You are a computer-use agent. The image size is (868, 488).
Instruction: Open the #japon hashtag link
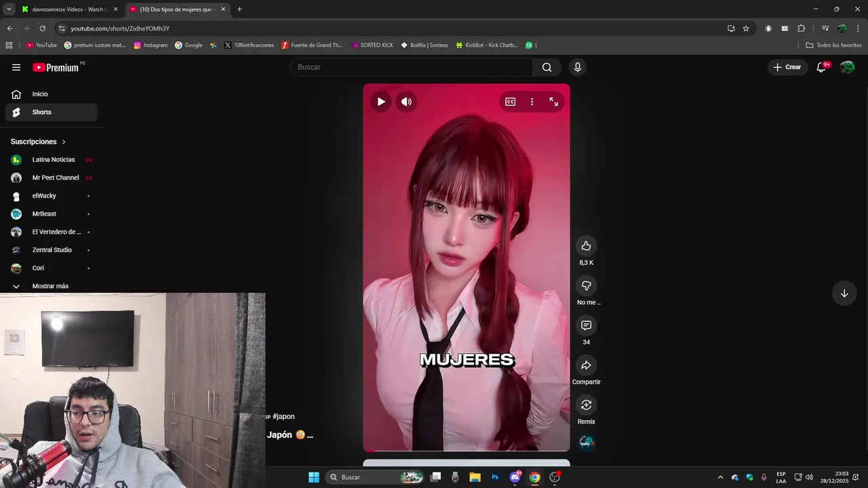pos(283,417)
